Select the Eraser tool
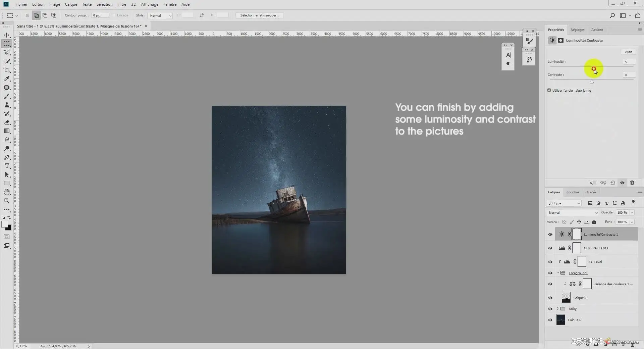Viewport: 644px width, 349px height. tap(7, 122)
